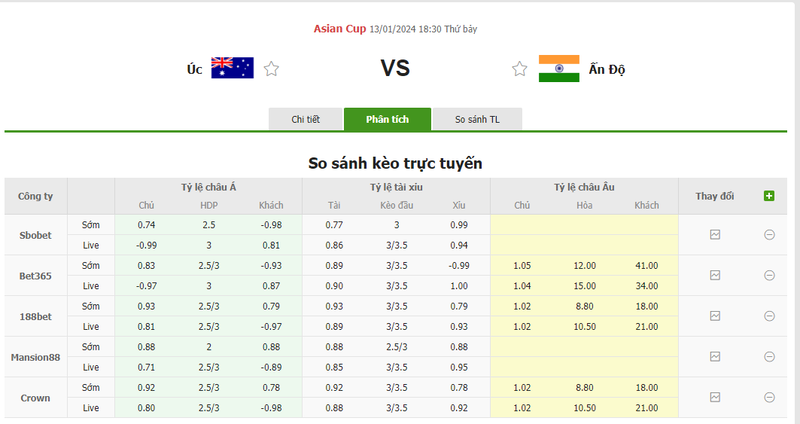Remove the Sbobet row with minus icon

pos(769,234)
